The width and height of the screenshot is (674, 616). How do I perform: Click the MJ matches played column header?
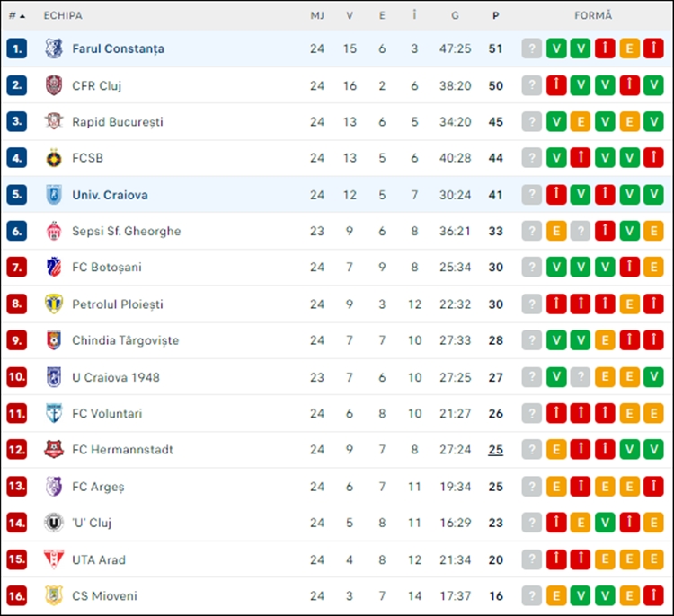click(x=317, y=16)
